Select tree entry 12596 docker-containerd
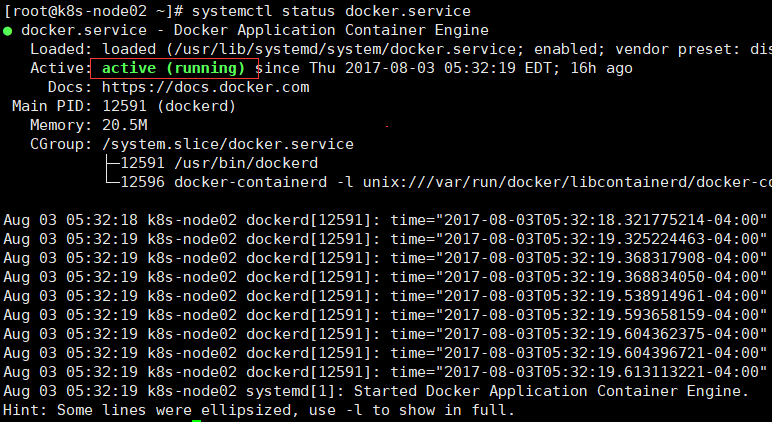Viewport: 772px width, 422px height. point(224,182)
